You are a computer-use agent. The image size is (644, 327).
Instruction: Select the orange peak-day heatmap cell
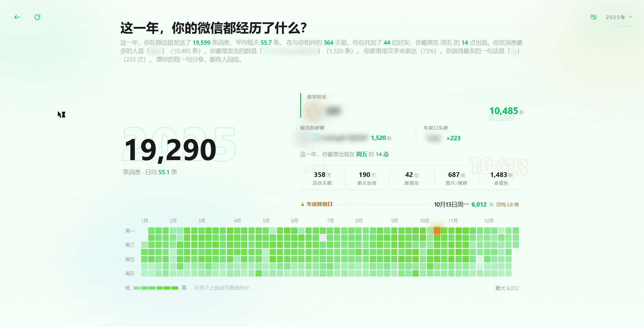click(x=437, y=230)
